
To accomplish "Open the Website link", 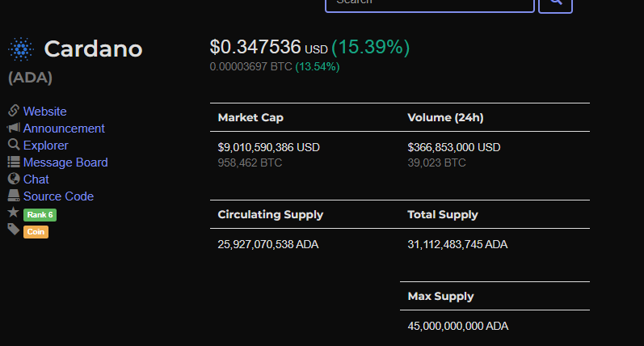I will point(44,112).
